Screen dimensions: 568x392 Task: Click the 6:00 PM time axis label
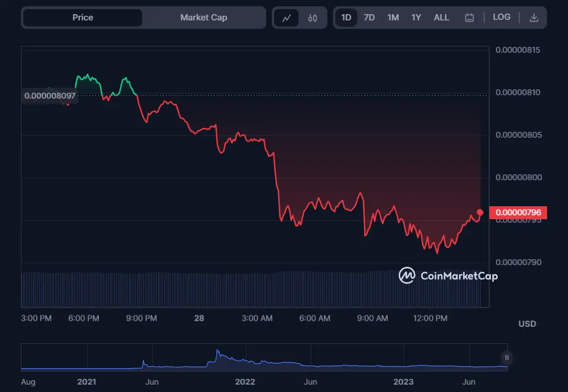pyautogui.click(x=84, y=318)
